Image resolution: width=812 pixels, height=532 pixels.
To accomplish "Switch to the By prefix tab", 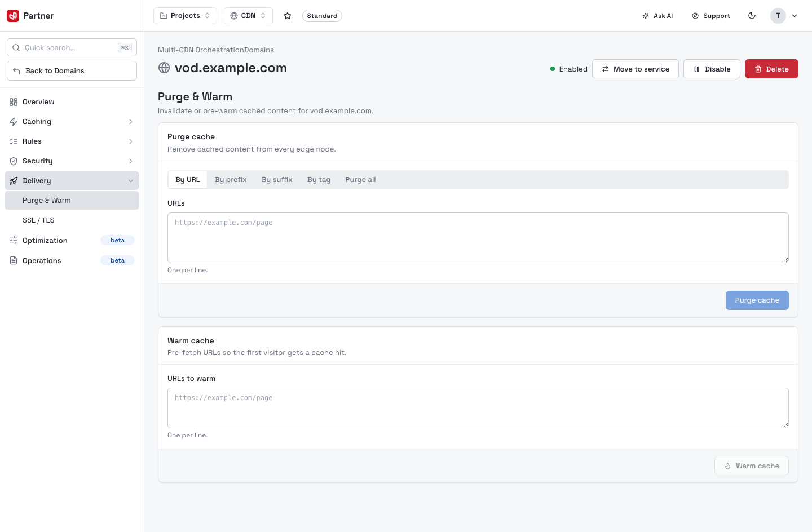I will click(x=231, y=180).
